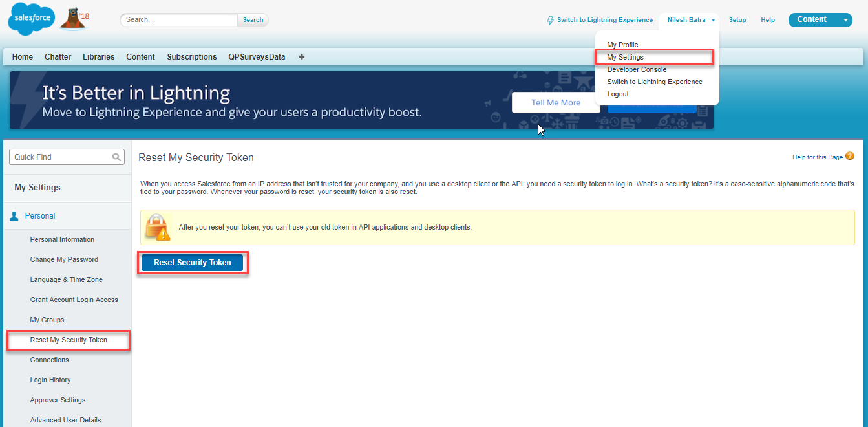The image size is (868, 427).
Task: Click the lightning bolt icon near Switch to Lightning
Action: (x=550, y=20)
